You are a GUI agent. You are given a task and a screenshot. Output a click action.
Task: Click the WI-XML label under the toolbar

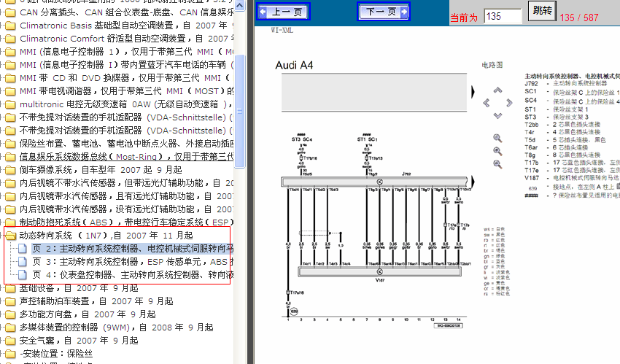282,31
